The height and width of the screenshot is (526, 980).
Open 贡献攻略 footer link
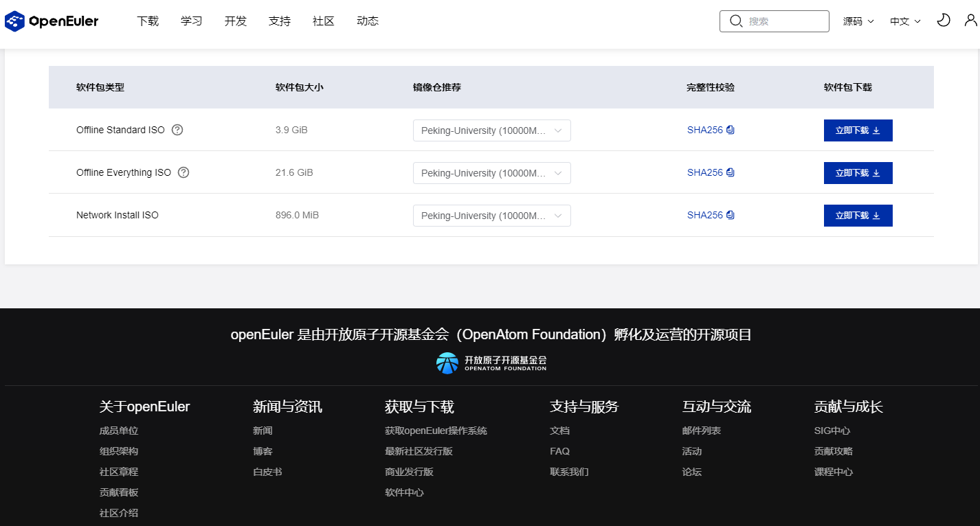834,451
